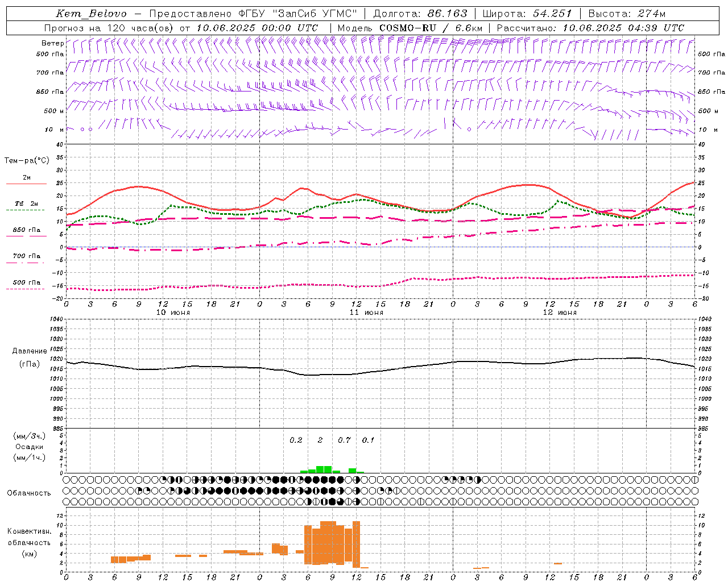Click the '(мм/1ч.)' precipitation unit label
Viewport: 728px width, 582px height.
(x=30, y=458)
